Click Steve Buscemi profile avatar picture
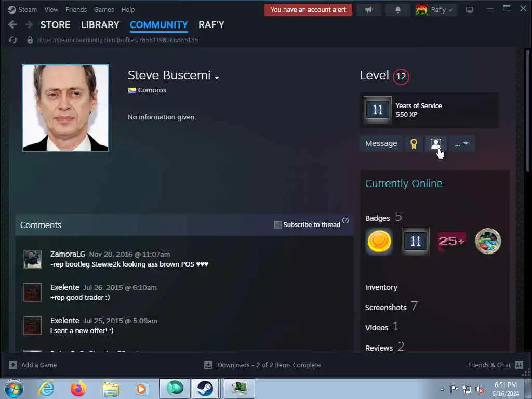The width and height of the screenshot is (532, 399). [x=65, y=108]
